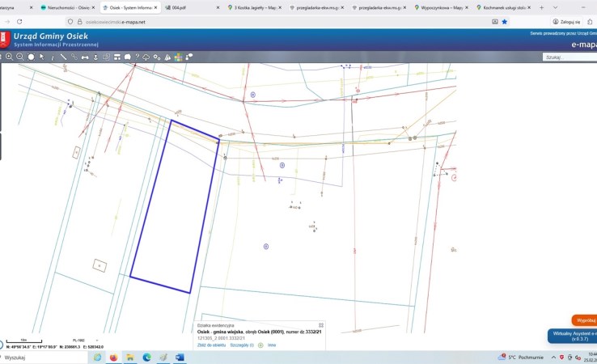Open Microsoft Word from the taskbar

tap(180, 357)
